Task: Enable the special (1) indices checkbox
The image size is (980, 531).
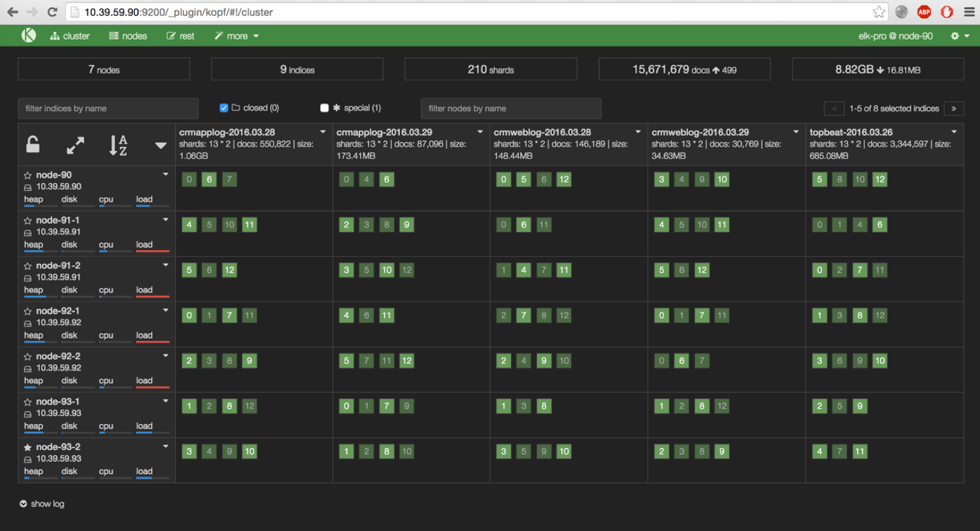Action: [325, 108]
